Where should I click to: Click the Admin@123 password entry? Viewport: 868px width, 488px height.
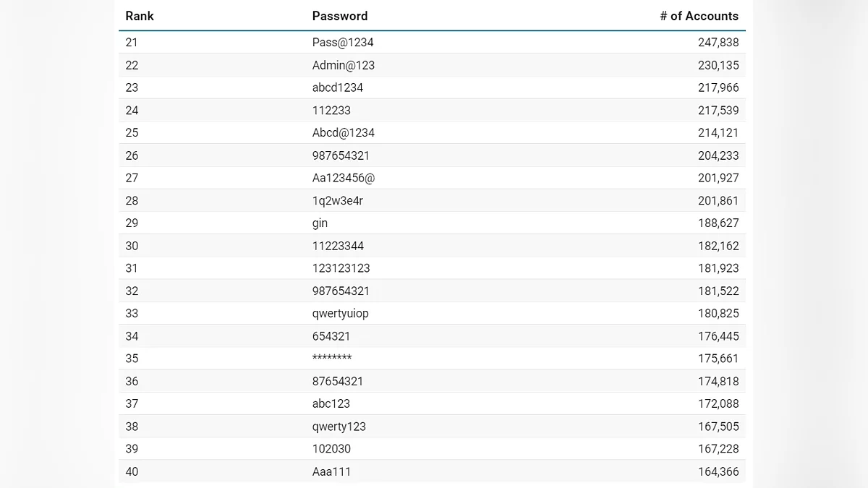pyautogui.click(x=344, y=65)
